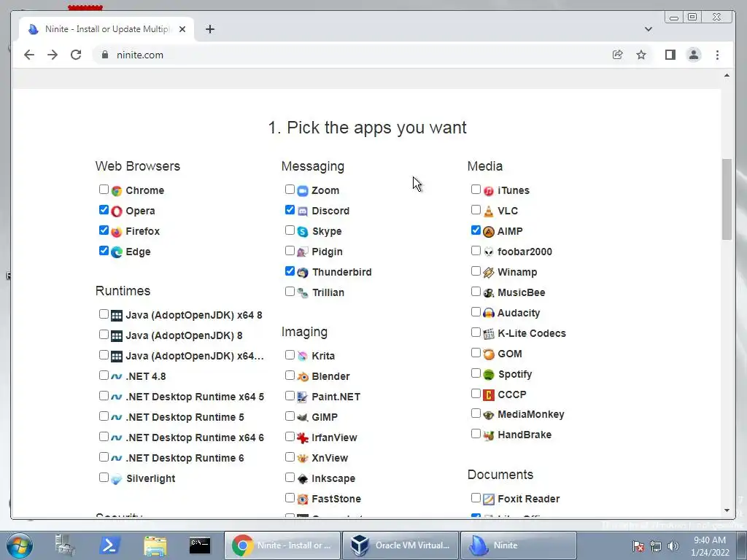This screenshot has height=560, width=747.
Task: Open the Windows Start menu orb
Action: point(20,545)
